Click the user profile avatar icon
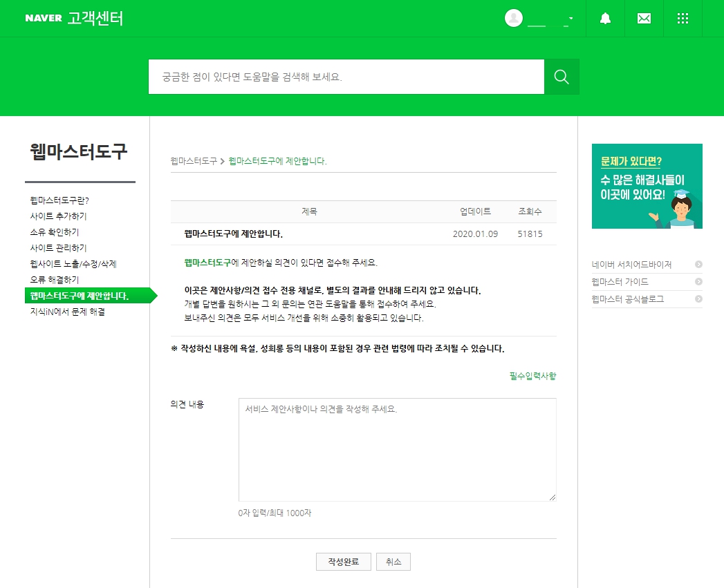 tap(514, 18)
